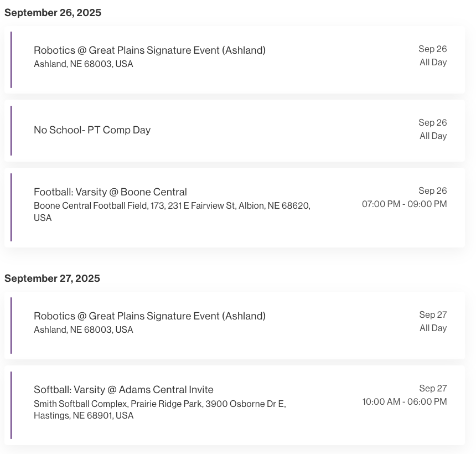Click the Sep 26 date on Football event
476x454 pixels.
click(x=432, y=191)
